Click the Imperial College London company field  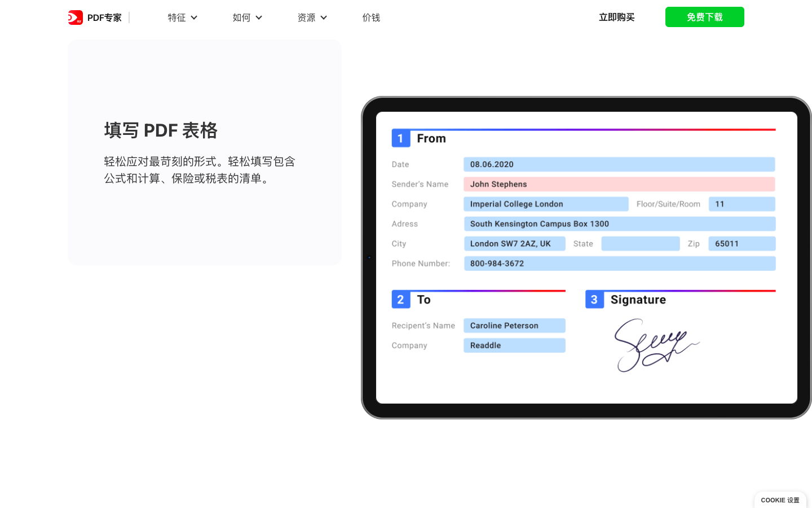pyautogui.click(x=545, y=204)
